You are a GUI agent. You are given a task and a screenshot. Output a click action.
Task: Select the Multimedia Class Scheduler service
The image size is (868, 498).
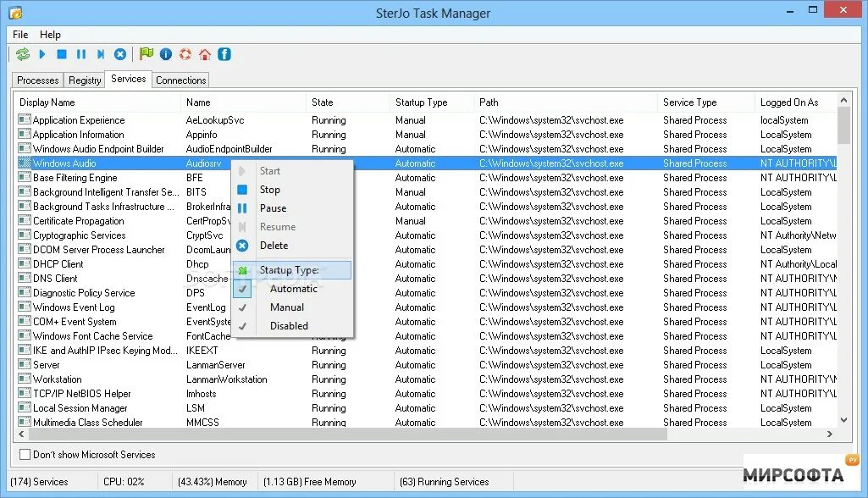(x=426, y=422)
